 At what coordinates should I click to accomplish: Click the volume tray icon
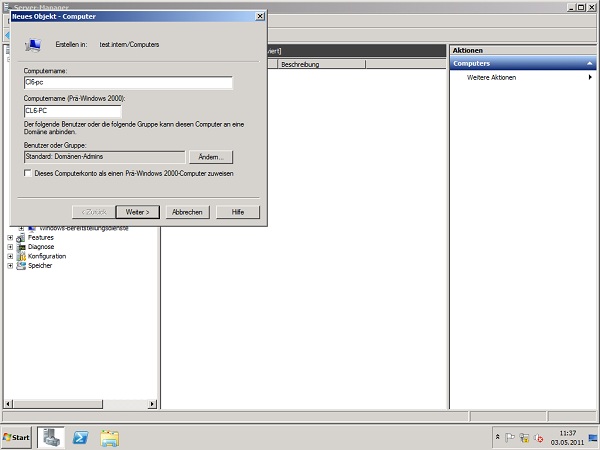coord(538,437)
